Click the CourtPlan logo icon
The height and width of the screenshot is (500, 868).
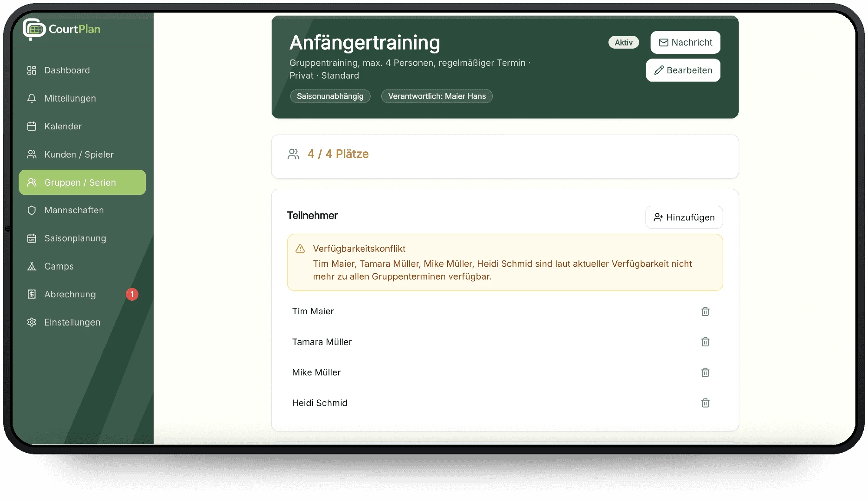pyautogui.click(x=34, y=29)
